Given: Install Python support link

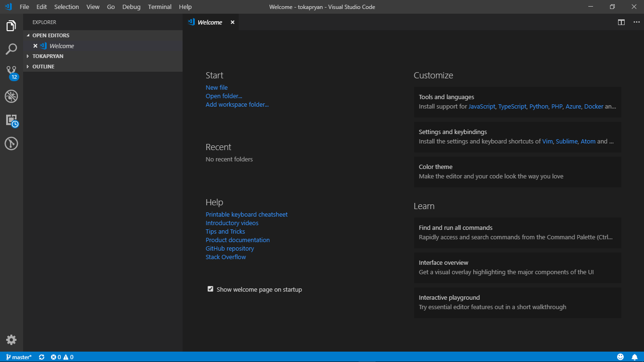Looking at the screenshot, I should click(x=539, y=107).
